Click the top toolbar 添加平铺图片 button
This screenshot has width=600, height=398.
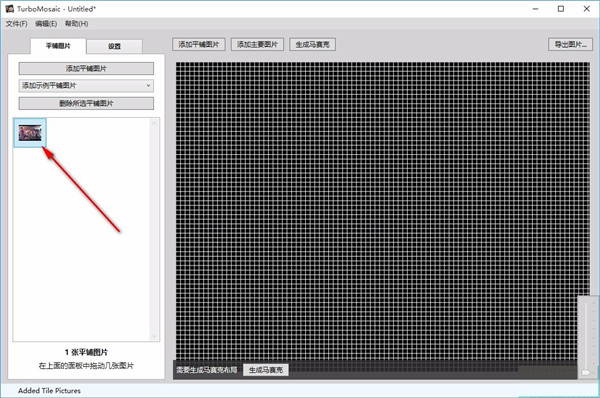point(199,44)
